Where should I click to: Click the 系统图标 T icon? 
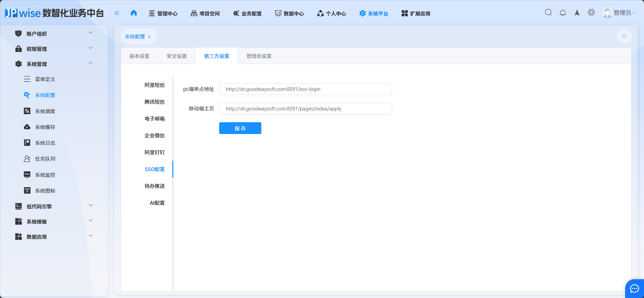click(x=27, y=190)
